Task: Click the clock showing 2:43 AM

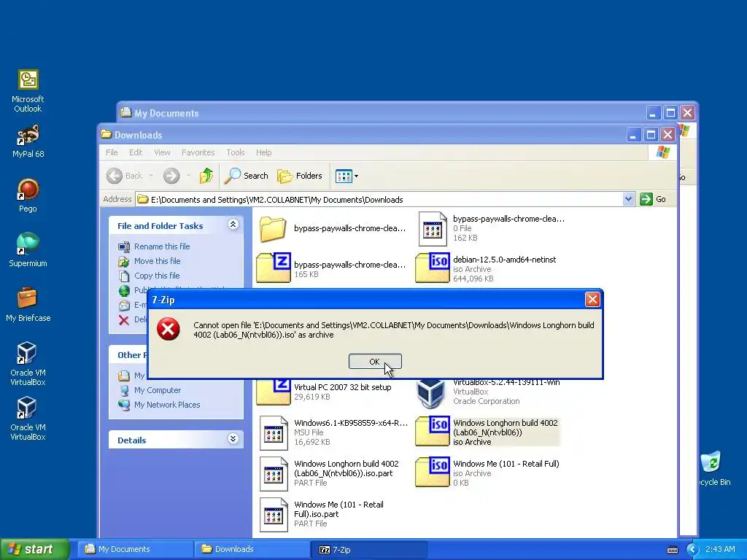Action: pyautogui.click(x=720, y=549)
